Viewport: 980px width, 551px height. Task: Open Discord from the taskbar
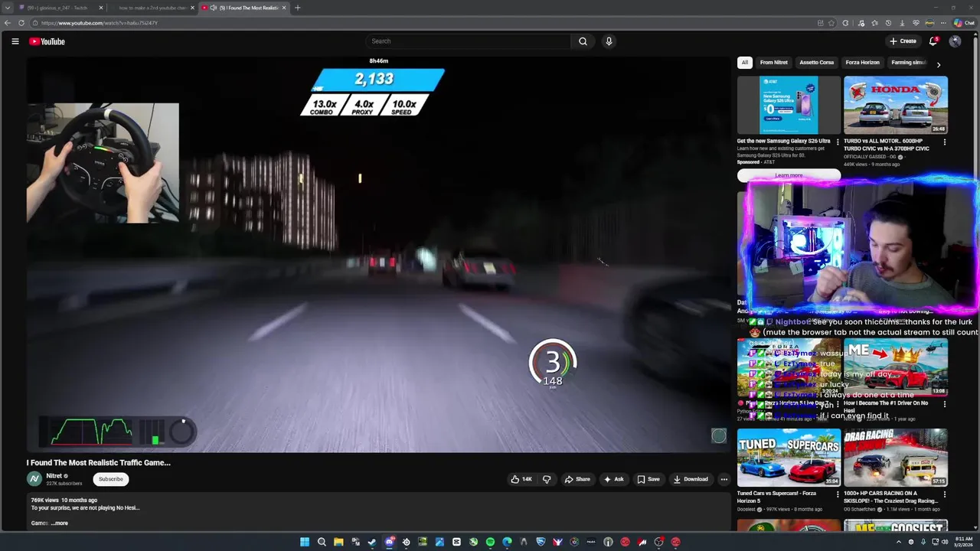[x=389, y=542]
